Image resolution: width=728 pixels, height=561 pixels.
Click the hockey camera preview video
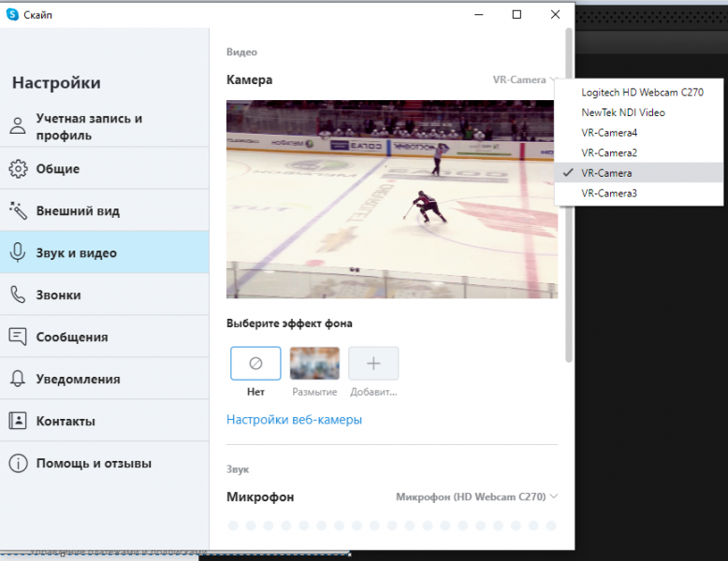point(392,199)
